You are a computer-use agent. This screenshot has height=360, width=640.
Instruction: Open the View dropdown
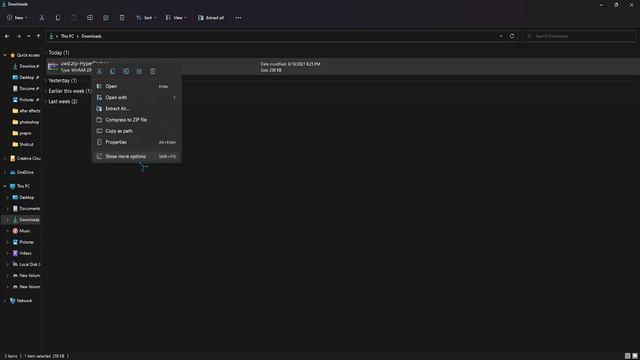176,18
